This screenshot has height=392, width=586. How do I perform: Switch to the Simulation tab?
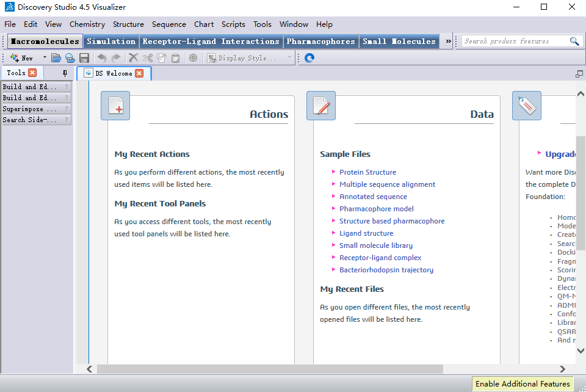(x=111, y=41)
